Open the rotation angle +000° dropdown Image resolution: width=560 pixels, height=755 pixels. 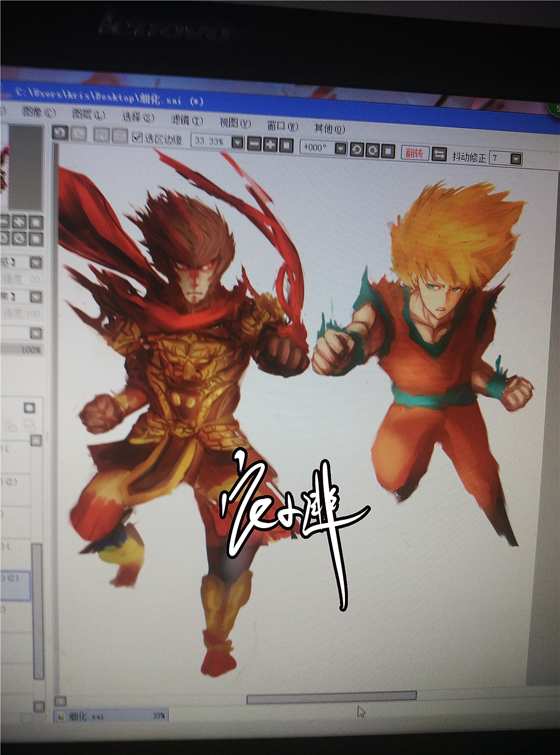point(340,149)
